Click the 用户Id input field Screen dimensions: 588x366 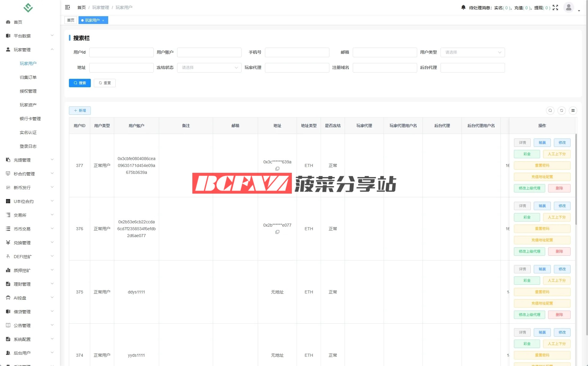point(121,52)
